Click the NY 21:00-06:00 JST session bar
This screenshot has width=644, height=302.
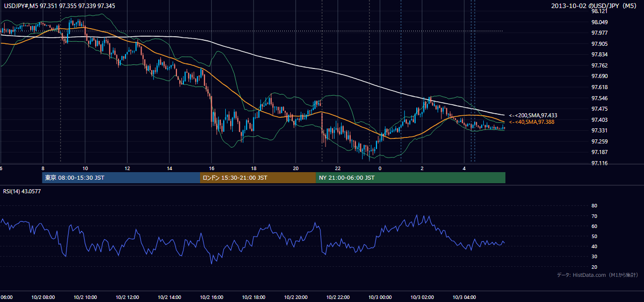pyautogui.click(x=411, y=178)
